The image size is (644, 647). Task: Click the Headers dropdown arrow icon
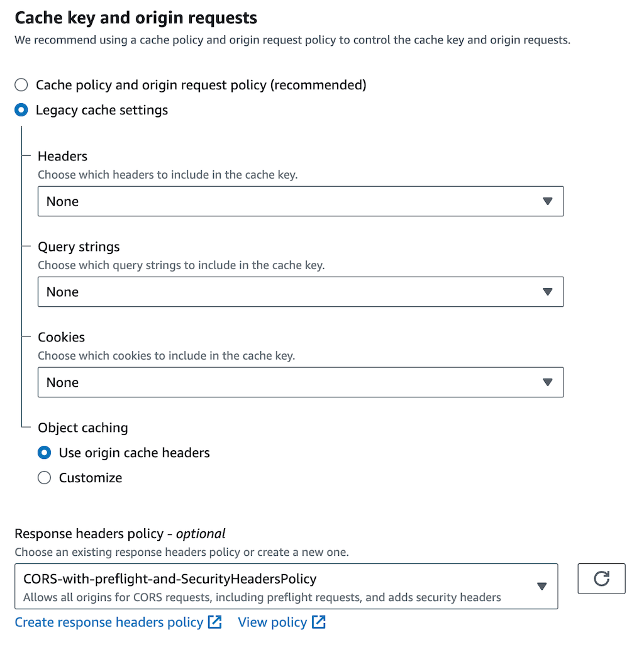(547, 201)
